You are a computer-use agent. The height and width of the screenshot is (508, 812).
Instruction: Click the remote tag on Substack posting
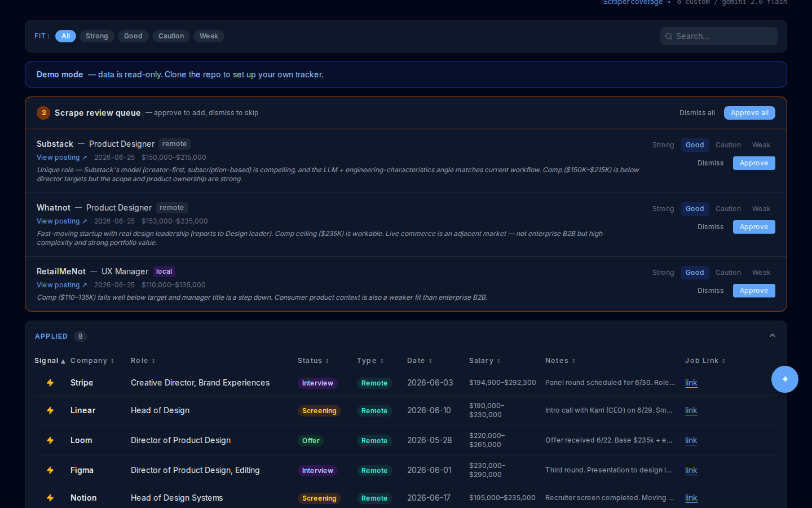pyautogui.click(x=175, y=144)
